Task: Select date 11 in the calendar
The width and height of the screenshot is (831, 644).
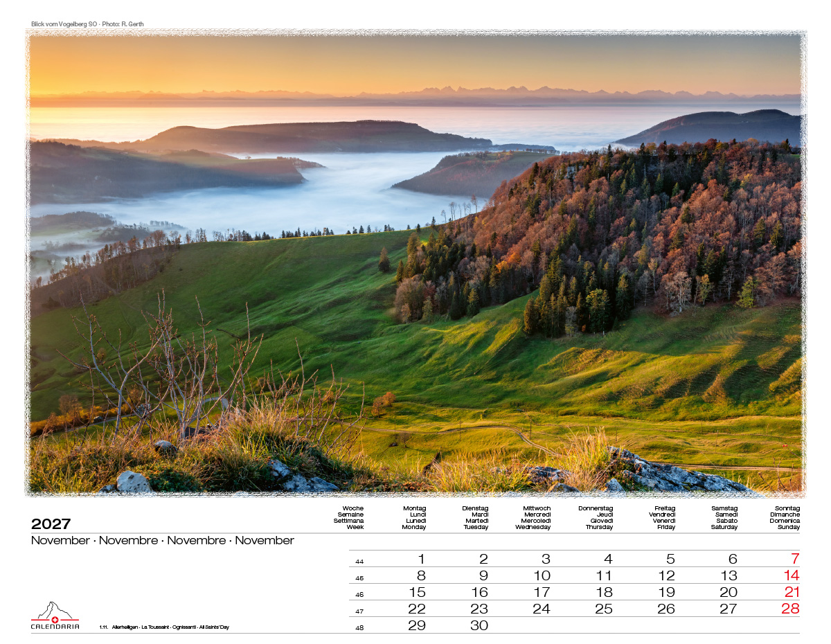Action: pyautogui.click(x=605, y=575)
